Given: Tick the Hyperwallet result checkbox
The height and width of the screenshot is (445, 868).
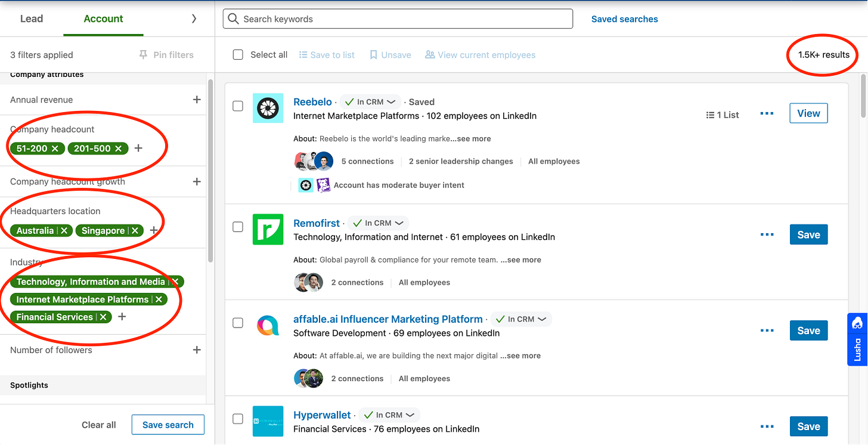Looking at the screenshot, I should [238, 419].
